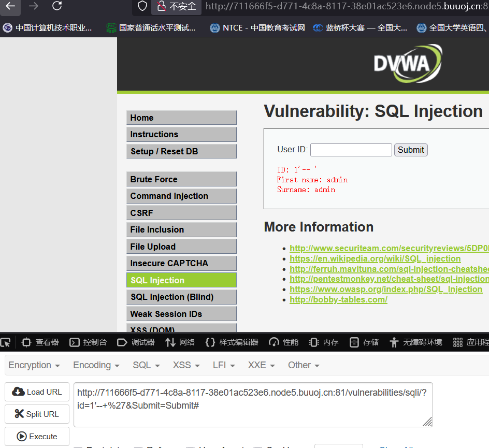Expand the HackBar XXE dropdown
This screenshot has height=448, width=489.
tap(262, 365)
